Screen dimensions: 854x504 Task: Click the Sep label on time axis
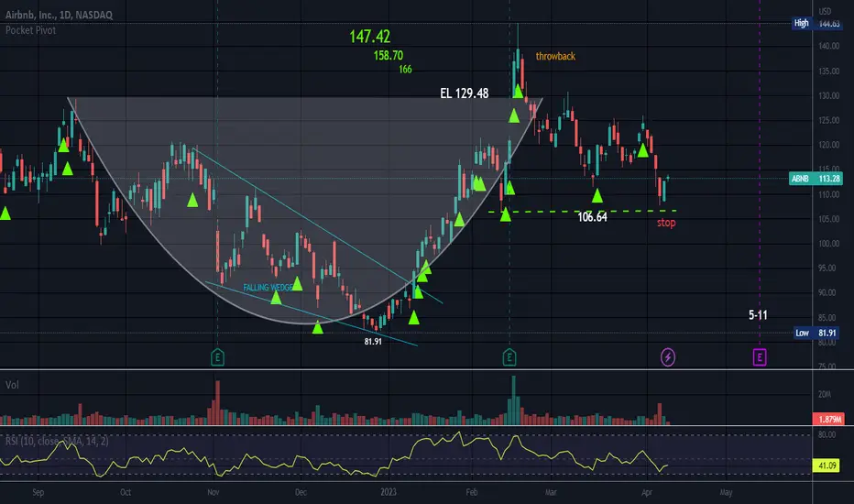(38, 493)
